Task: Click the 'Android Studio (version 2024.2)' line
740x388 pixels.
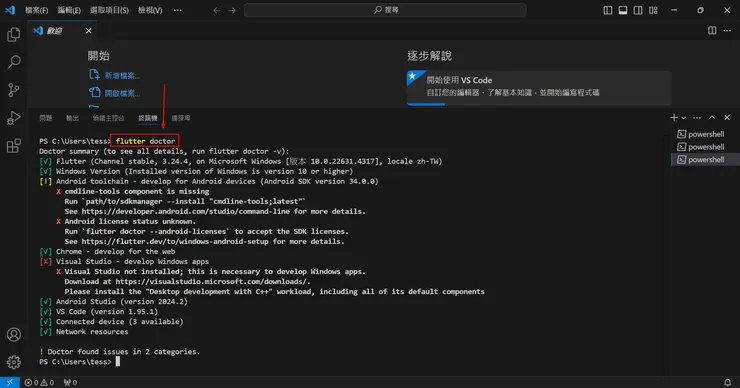Action: click(x=113, y=302)
